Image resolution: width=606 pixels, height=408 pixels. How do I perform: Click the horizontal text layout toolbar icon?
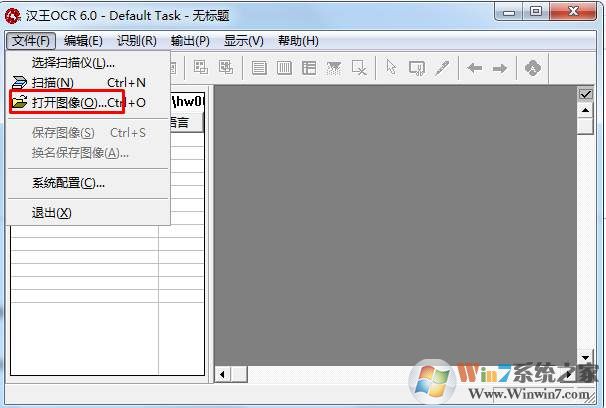coord(259,68)
